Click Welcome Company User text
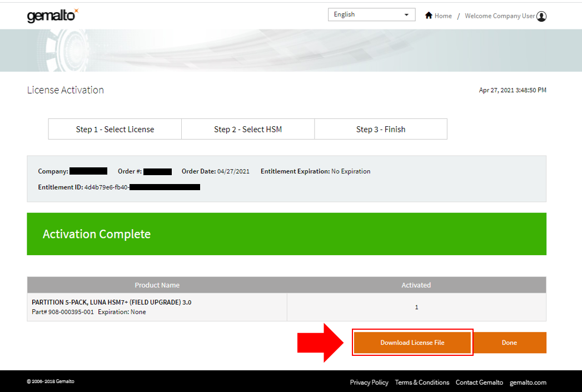This screenshot has width=582, height=392. (499, 16)
